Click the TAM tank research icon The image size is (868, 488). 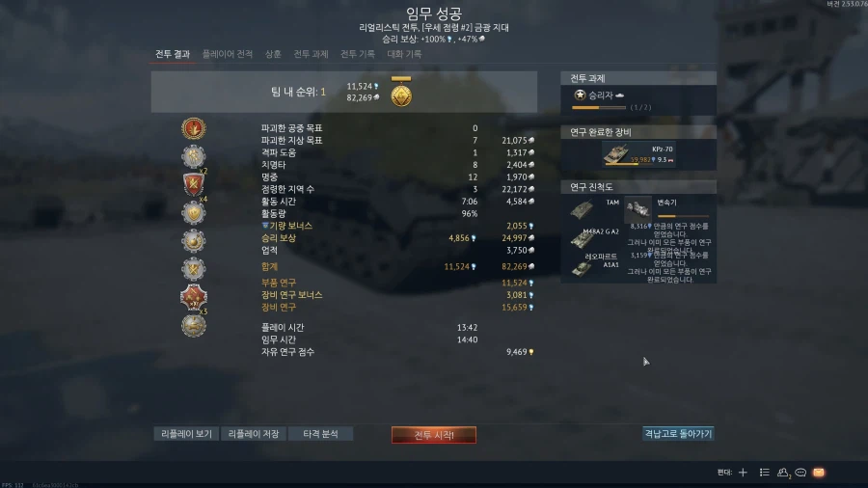pos(583,209)
